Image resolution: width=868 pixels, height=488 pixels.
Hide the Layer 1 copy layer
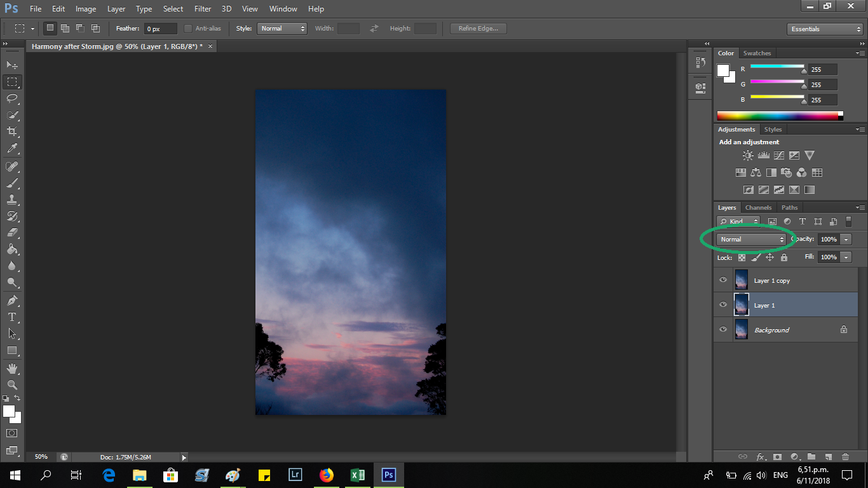(x=722, y=280)
